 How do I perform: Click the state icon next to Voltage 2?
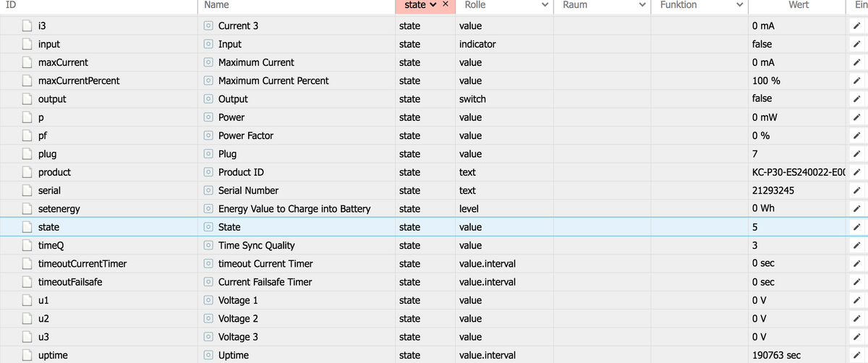[208, 319]
